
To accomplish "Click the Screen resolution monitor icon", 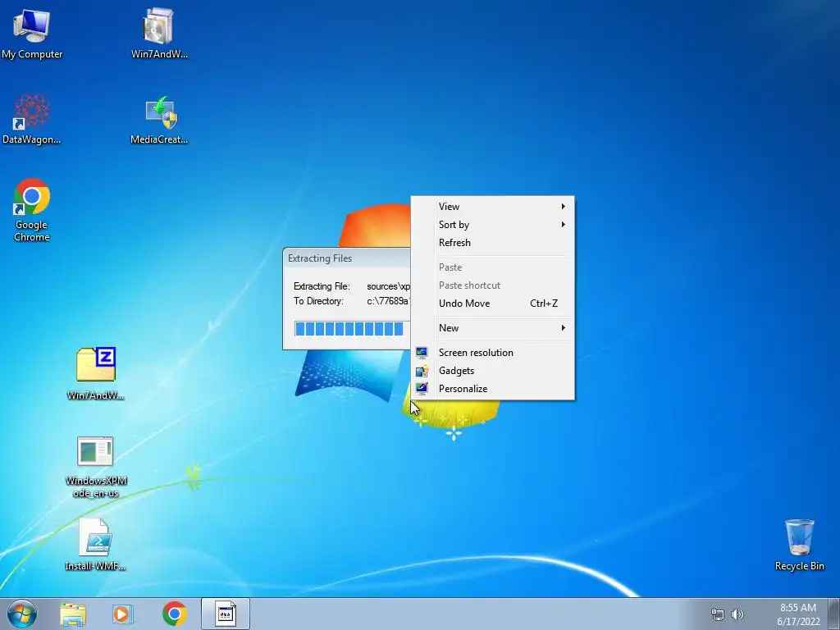I will coord(422,353).
